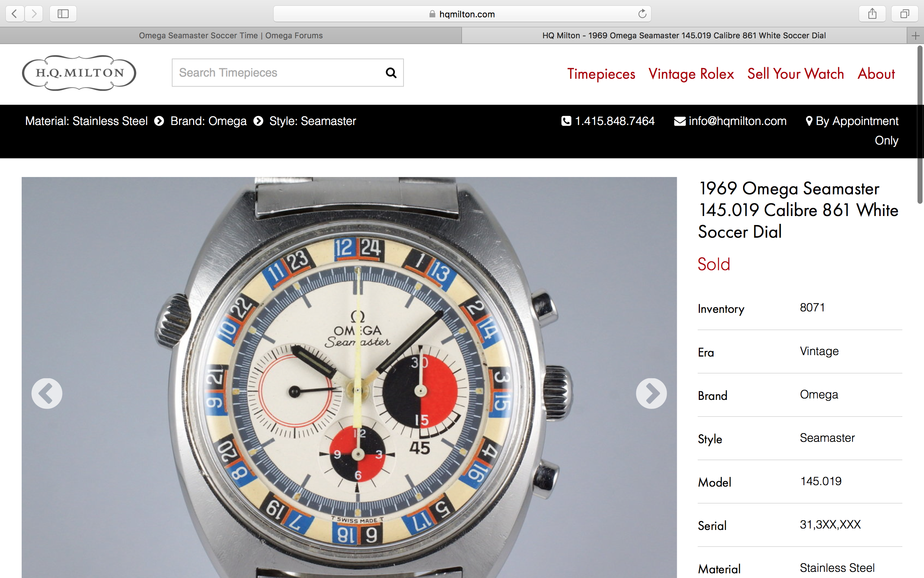This screenshot has width=924, height=578.
Task: Click the Serial label
Action: pos(712,526)
